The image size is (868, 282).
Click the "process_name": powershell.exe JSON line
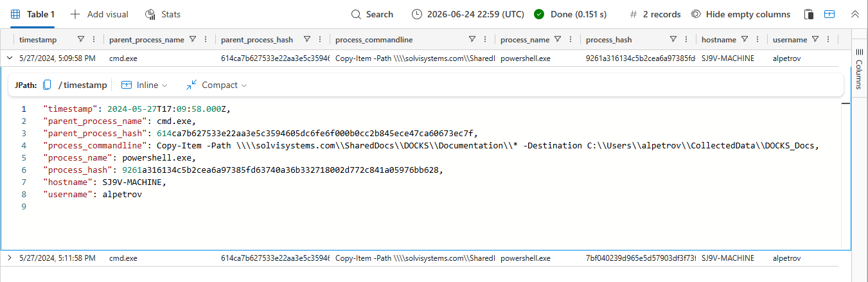[120, 158]
